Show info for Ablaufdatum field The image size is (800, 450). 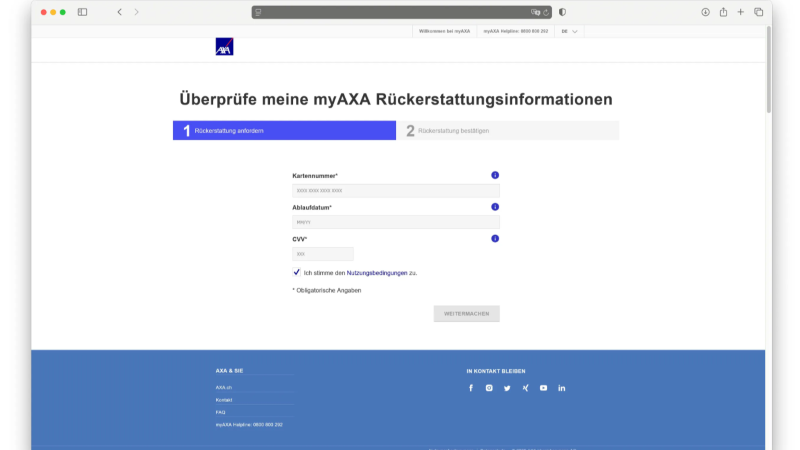pos(495,207)
